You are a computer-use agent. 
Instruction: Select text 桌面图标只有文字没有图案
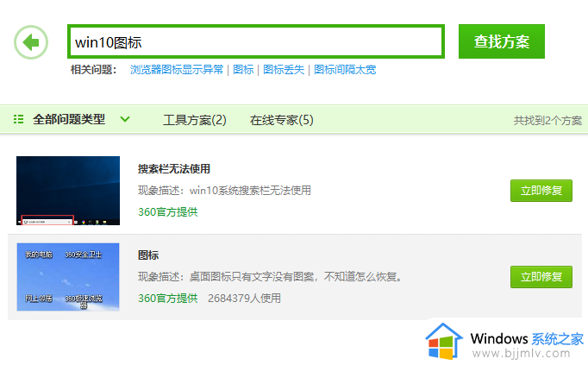[252, 277]
